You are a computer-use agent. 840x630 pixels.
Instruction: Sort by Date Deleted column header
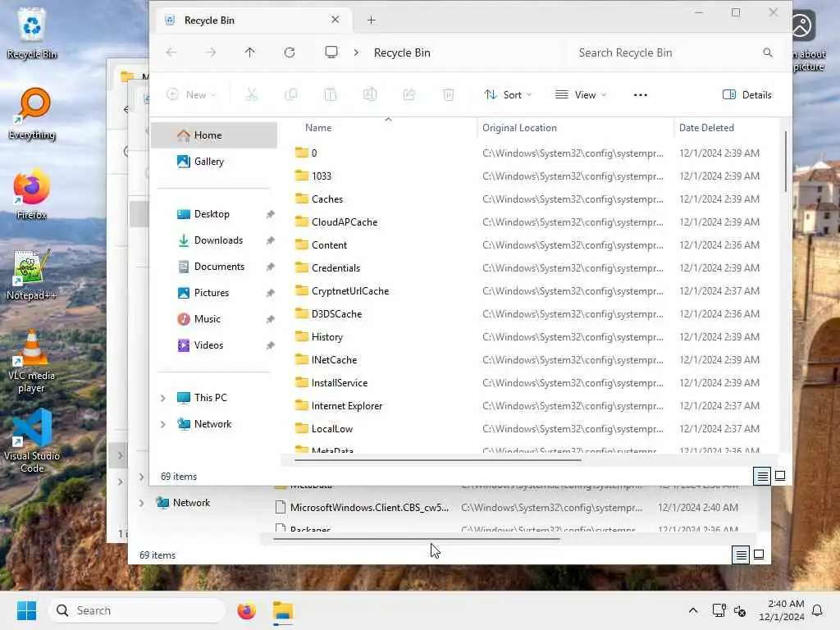(x=706, y=128)
